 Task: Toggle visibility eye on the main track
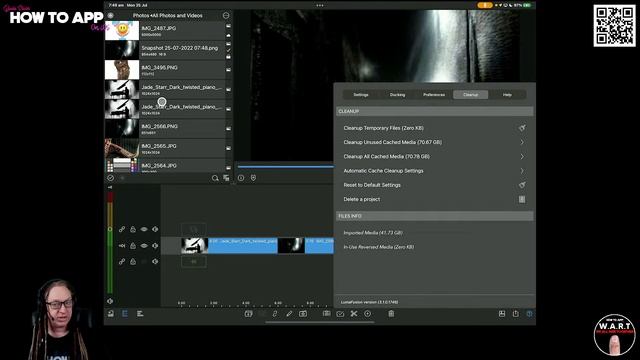click(x=144, y=246)
